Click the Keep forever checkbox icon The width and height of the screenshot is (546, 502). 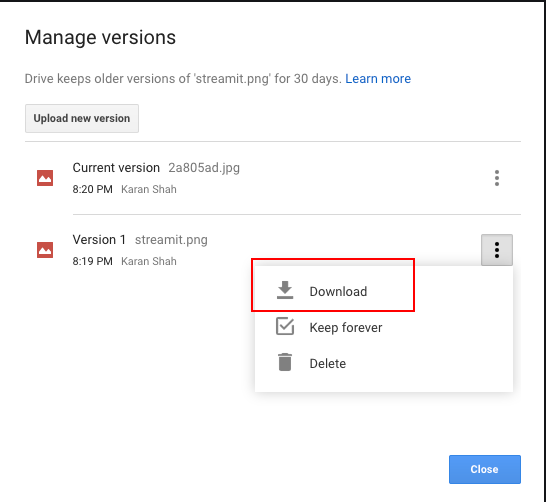pos(285,326)
